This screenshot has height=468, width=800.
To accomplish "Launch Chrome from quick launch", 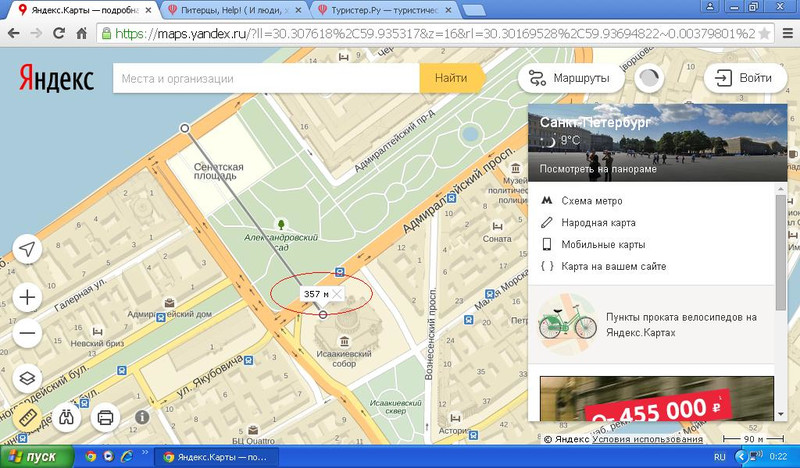I will tap(91, 456).
